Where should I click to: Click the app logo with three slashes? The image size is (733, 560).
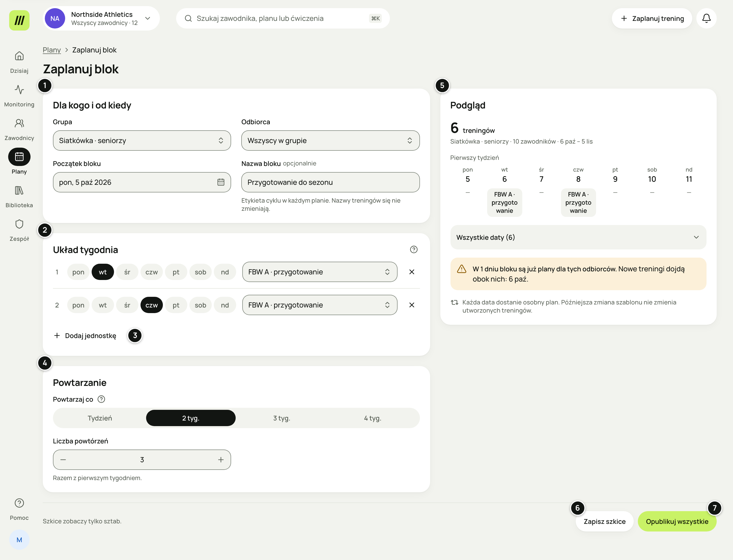click(x=19, y=20)
